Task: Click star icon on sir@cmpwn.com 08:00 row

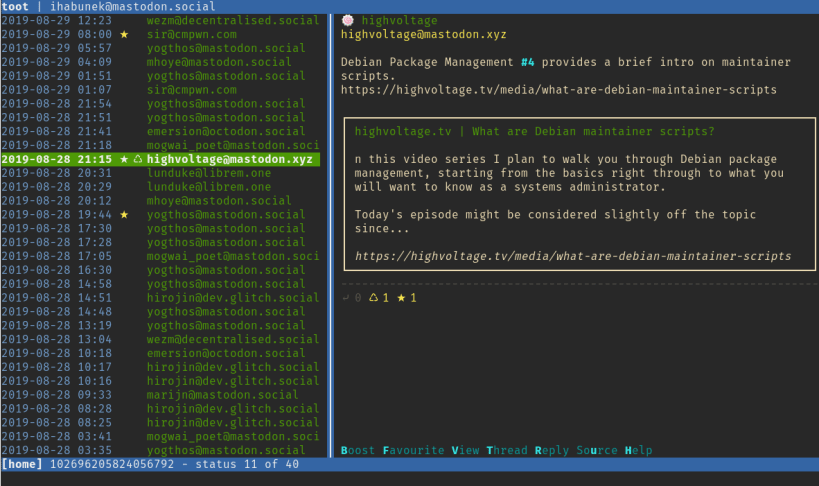Action: click(124, 34)
